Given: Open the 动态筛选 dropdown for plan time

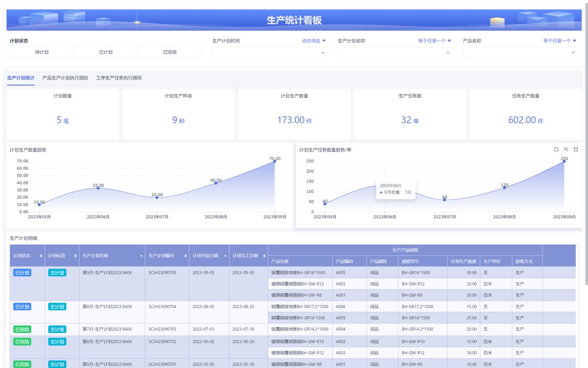Looking at the screenshot, I should (314, 41).
